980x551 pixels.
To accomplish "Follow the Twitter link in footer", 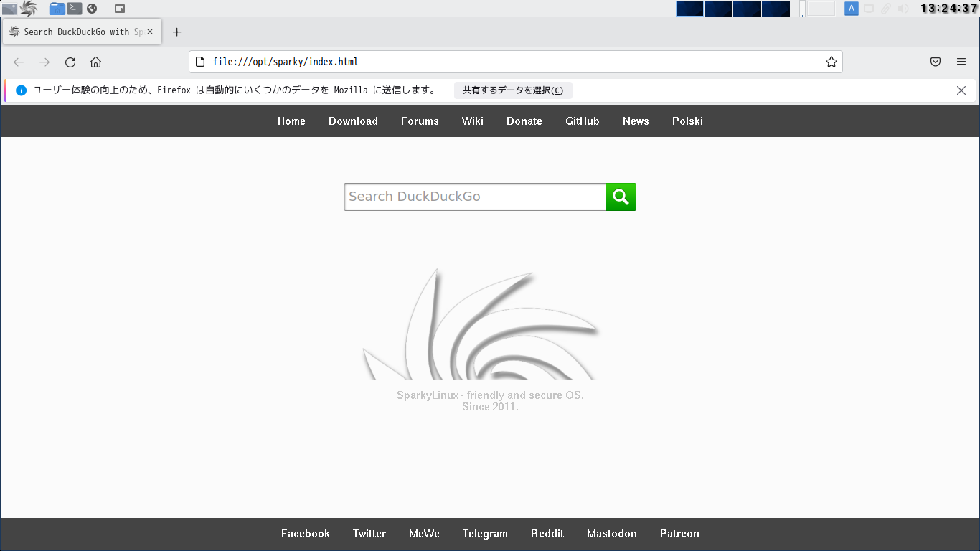I will (x=369, y=534).
